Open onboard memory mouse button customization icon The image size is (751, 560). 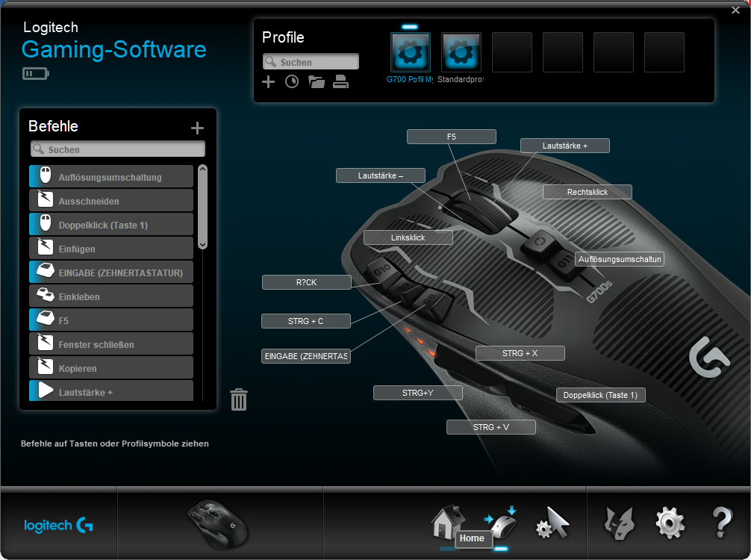(501, 523)
